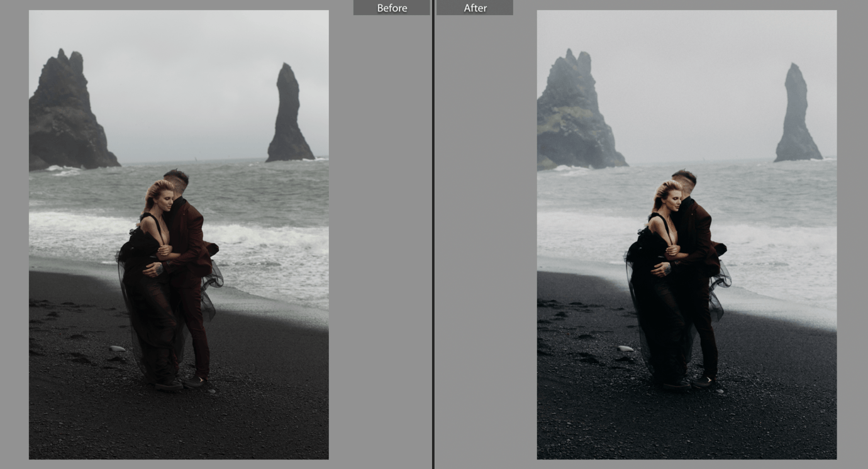Click the After label
This screenshot has height=469, width=868.
tap(475, 8)
